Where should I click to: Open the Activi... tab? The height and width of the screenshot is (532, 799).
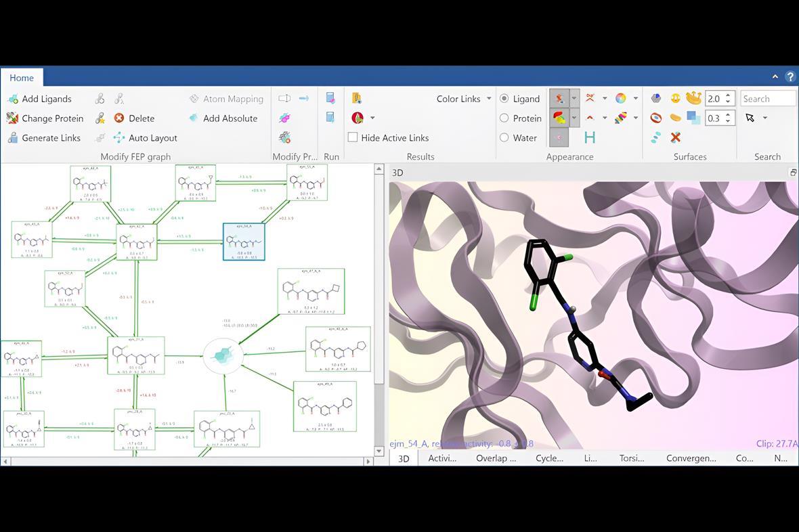coord(442,458)
